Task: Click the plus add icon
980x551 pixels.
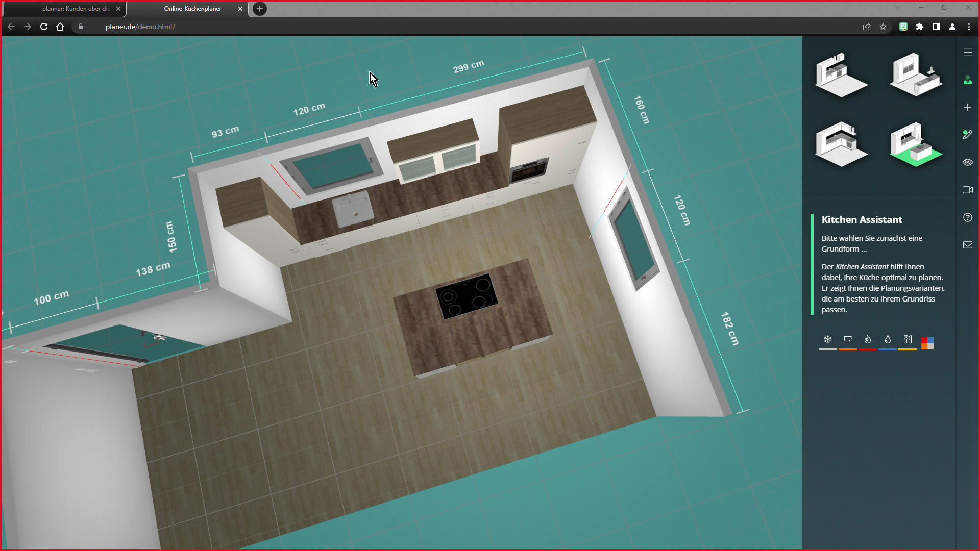Action: coord(967,107)
